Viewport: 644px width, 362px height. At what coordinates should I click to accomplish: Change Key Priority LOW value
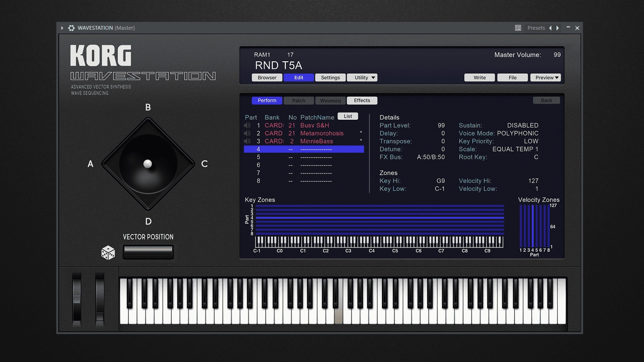531,141
